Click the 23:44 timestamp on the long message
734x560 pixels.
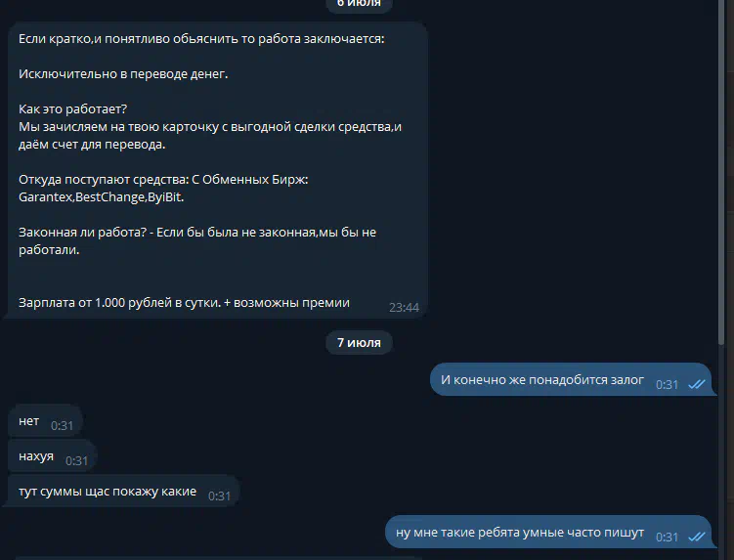404,308
